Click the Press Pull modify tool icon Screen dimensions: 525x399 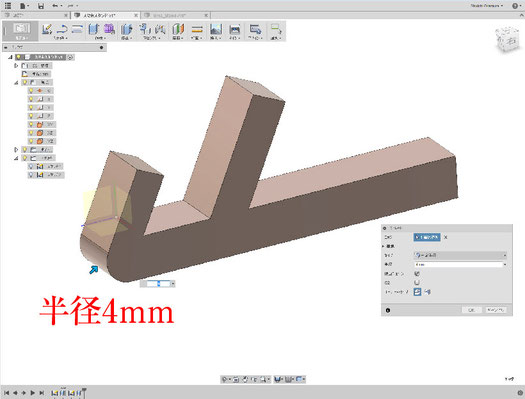127,29
